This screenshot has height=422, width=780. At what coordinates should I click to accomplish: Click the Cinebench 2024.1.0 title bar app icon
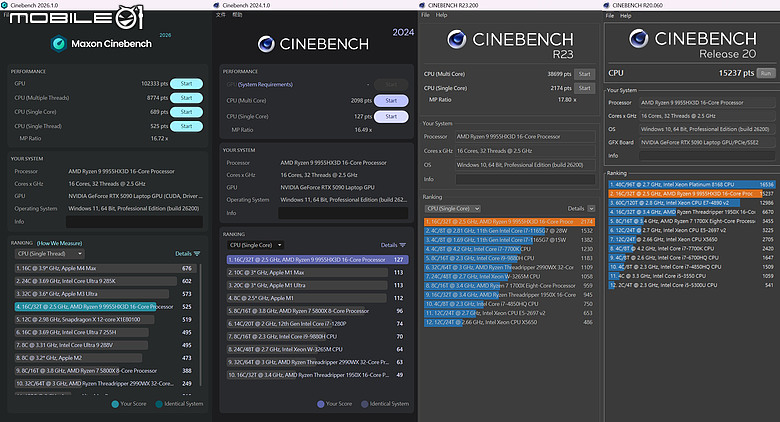(x=216, y=5)
